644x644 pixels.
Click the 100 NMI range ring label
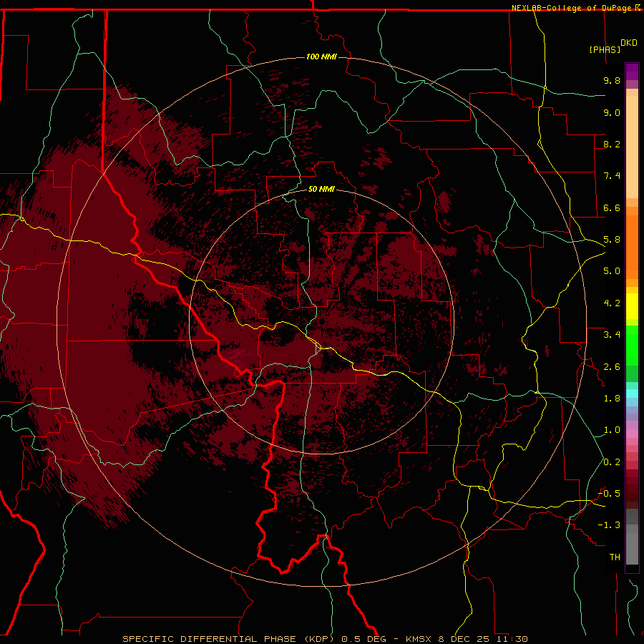(321, 57)
